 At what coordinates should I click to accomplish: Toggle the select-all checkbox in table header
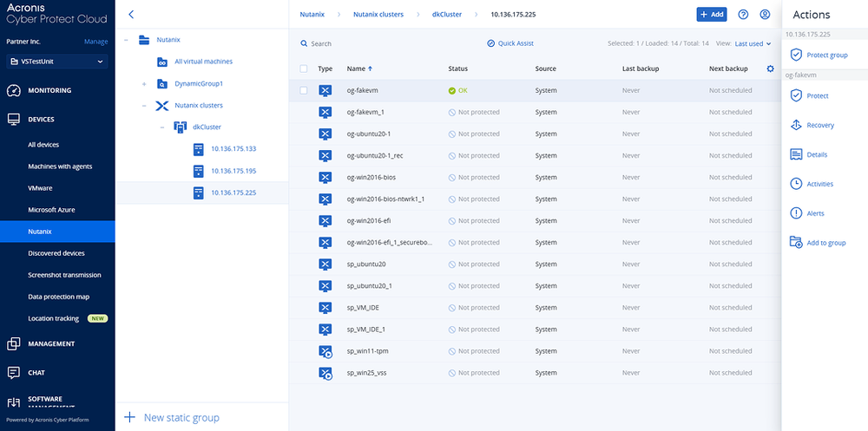pos(303,69)
